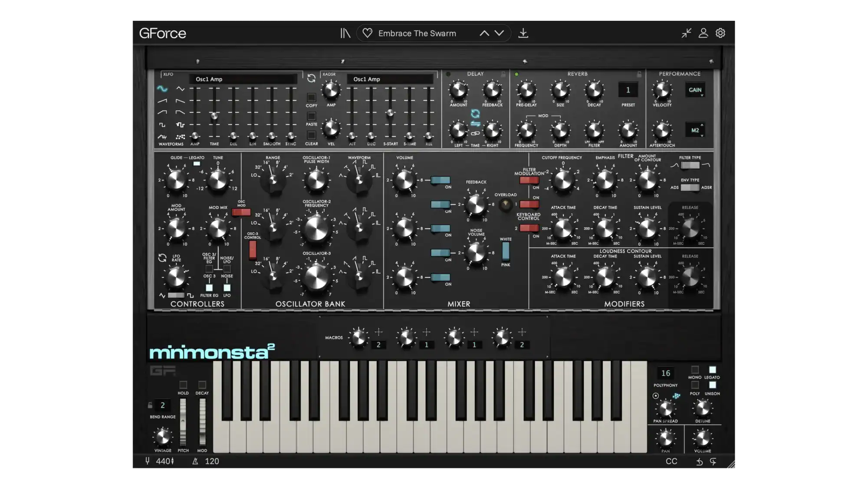
Task: Click the CLEAR button
Action: pyautogui.click(x=311, y=135)
